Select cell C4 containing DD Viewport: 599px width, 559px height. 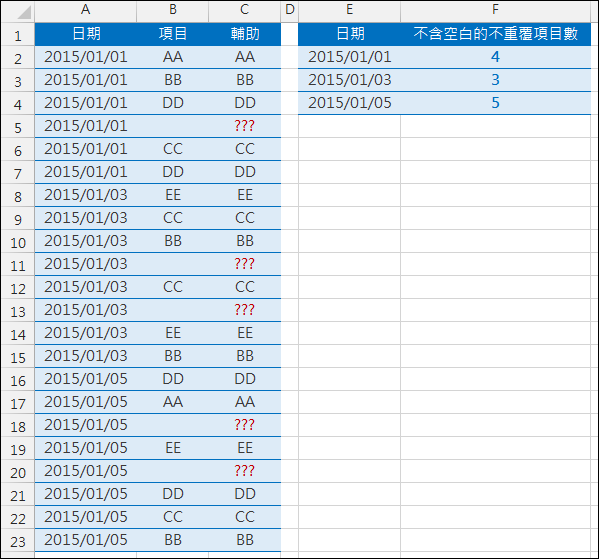pos(244,103)
